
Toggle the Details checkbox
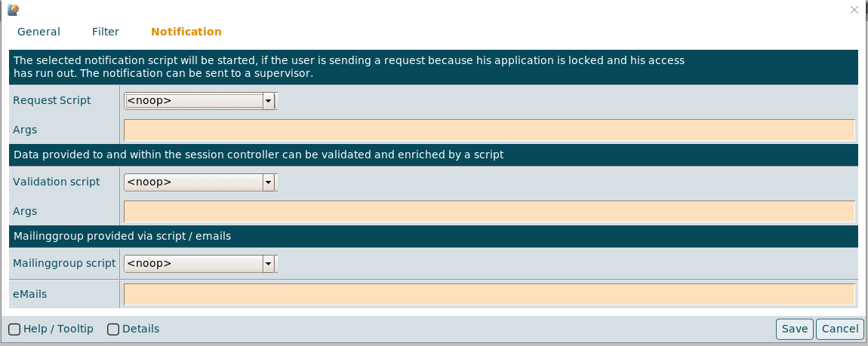[x=113, y=329]
